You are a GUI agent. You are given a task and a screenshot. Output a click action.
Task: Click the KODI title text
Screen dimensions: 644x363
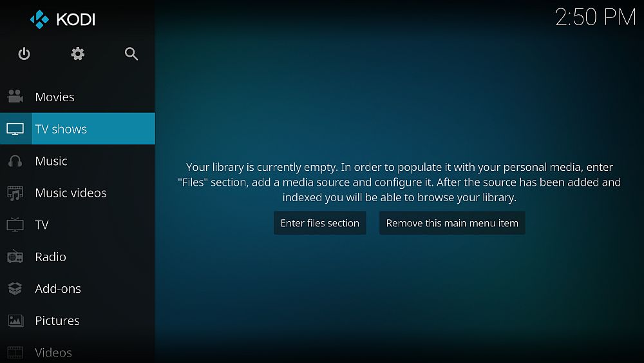[76, 19]
